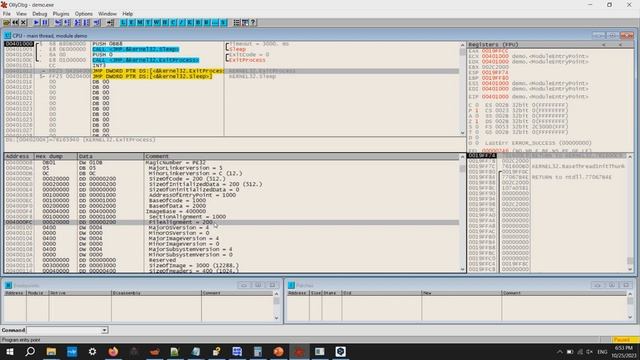This screenshot has height=360, width=640.
Task: Click Execute till return toolbar icon
Action: pyautogui.click(x=97, y=22)
